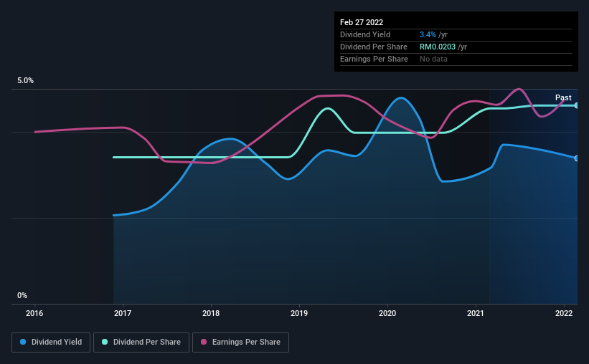589x364 pixels.
Task: Click the pink Earnings Per Share legend dot
Action: (204, 342)
